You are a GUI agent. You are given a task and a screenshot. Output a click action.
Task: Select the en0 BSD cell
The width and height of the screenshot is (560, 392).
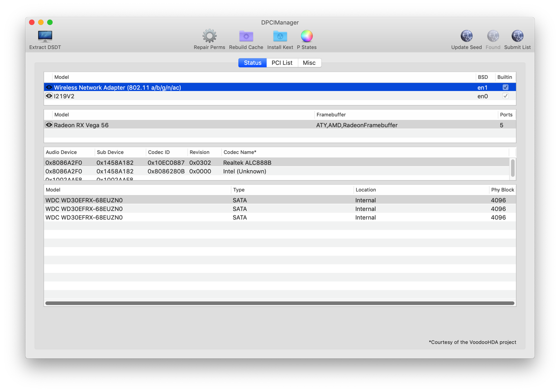(x=483, y=96)
